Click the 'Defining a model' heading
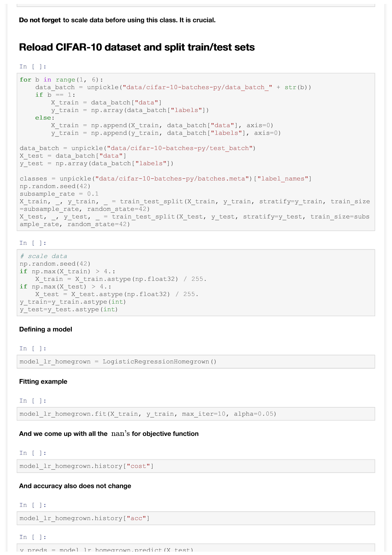The height and width of the screenshot is (555, 392). tap(46, 330)
